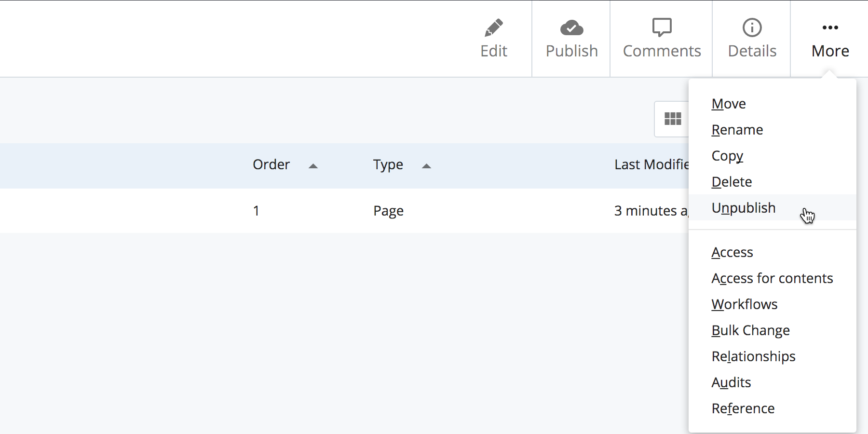Click the More ellipsis icon
Image resolution: width=868 pixels, height=434 pixels.
click(x=830, y=28)
